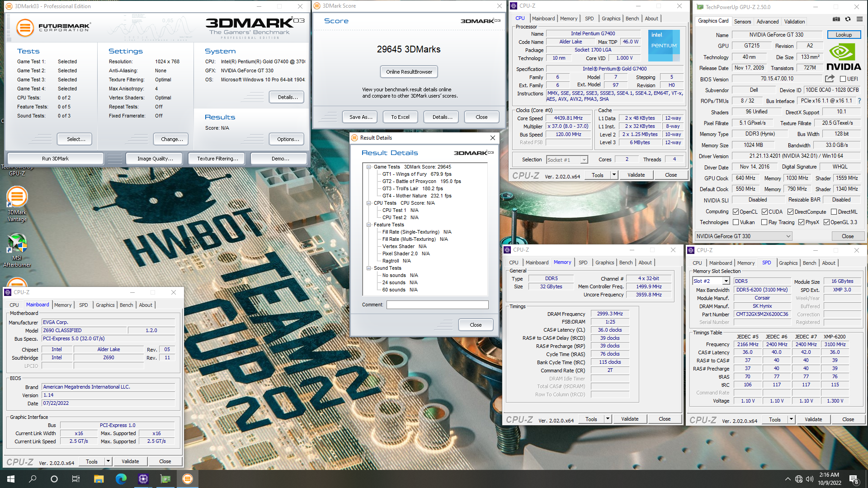Collapse the Feature Tests tree node
Image resolution: width=868 pixels, height=488 pixels.
[x=369, y=225]
